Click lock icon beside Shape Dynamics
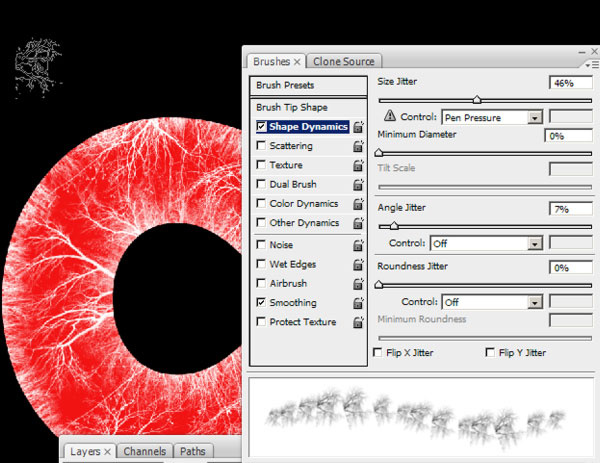This screenshot has height=463, width=600. (x=358, y=127)
